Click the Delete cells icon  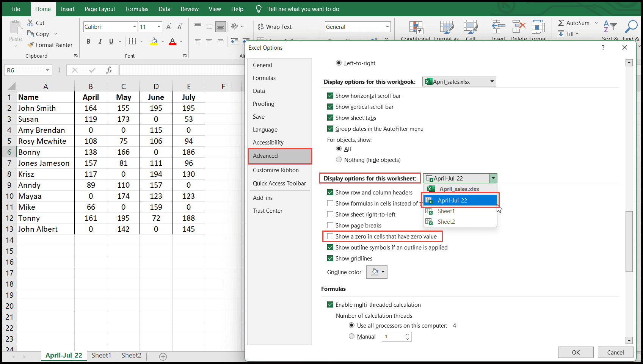coord(519,27)
